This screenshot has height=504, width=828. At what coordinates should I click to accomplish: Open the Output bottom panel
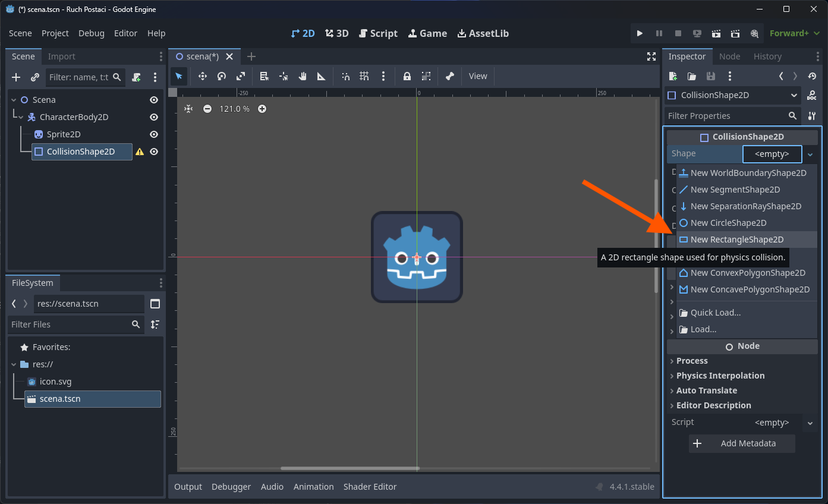point(188,487)
